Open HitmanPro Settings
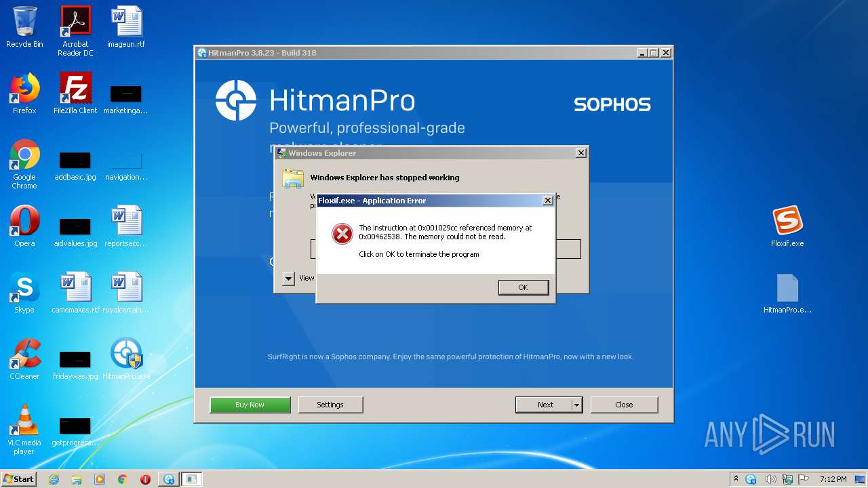868x488 pixels. coord(330,405)
